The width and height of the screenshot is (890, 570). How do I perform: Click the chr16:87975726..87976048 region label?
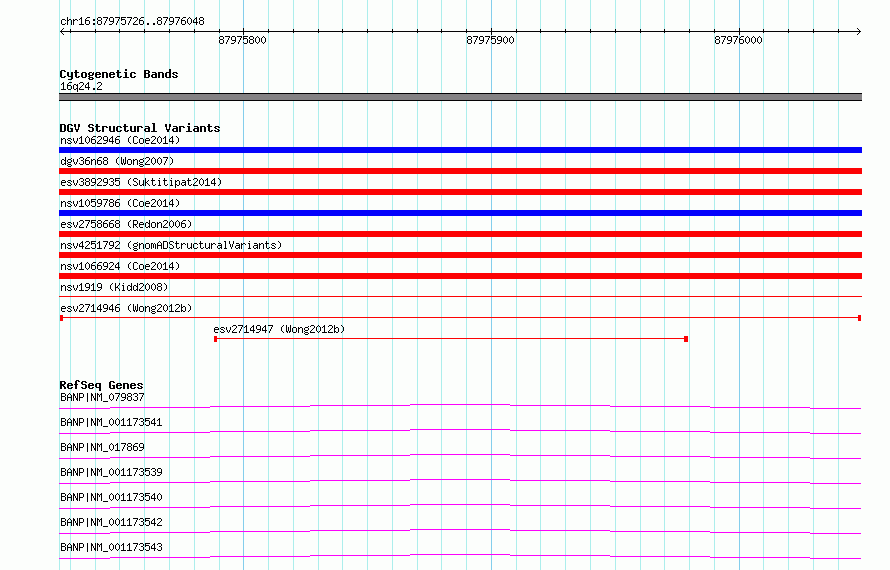click(132, 22)
